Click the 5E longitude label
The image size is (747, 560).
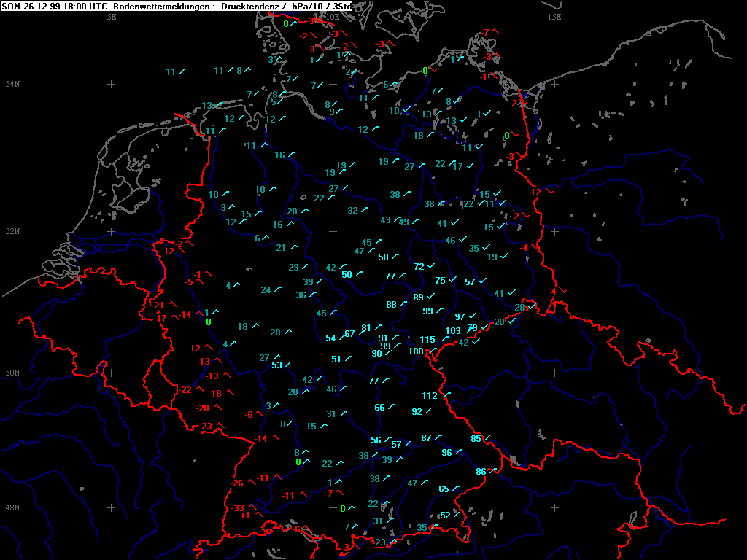pos(112,16)
